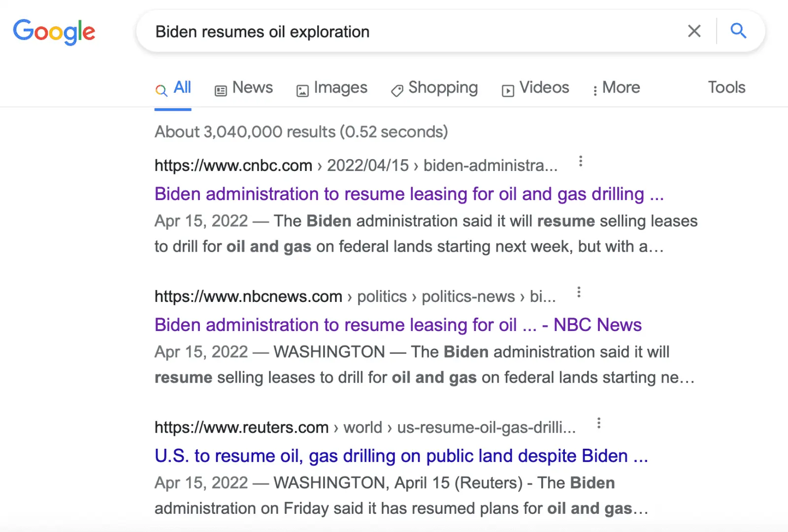Image resolution: width=788 pixels, height=532 pixels.
Task: Open three-dot menu for Reuters result
Action: (598, 423)
